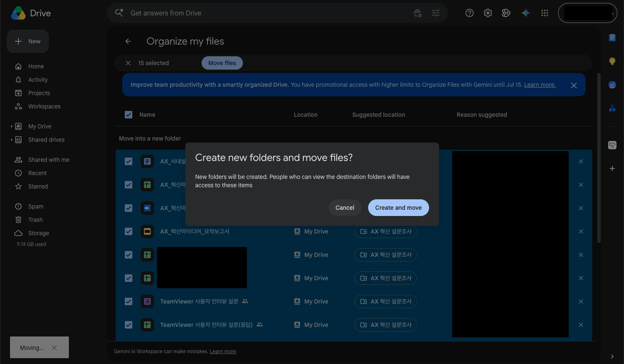This screenshot has height=364, width=624.
Task: Open Shared drives in the sidebar
Action: [x=46, y=140]
